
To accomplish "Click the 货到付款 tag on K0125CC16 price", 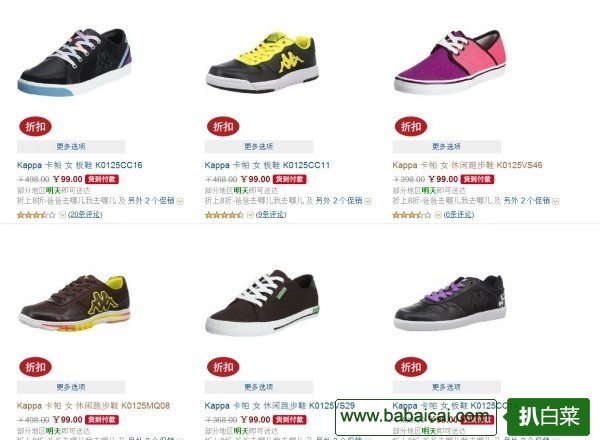I will tap(102, 179).
